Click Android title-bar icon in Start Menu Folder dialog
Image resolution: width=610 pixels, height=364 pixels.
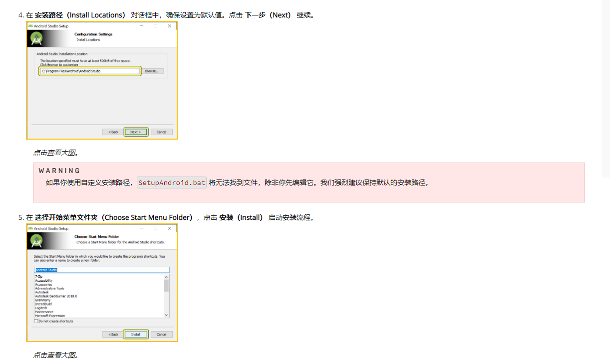click(30, 228)
